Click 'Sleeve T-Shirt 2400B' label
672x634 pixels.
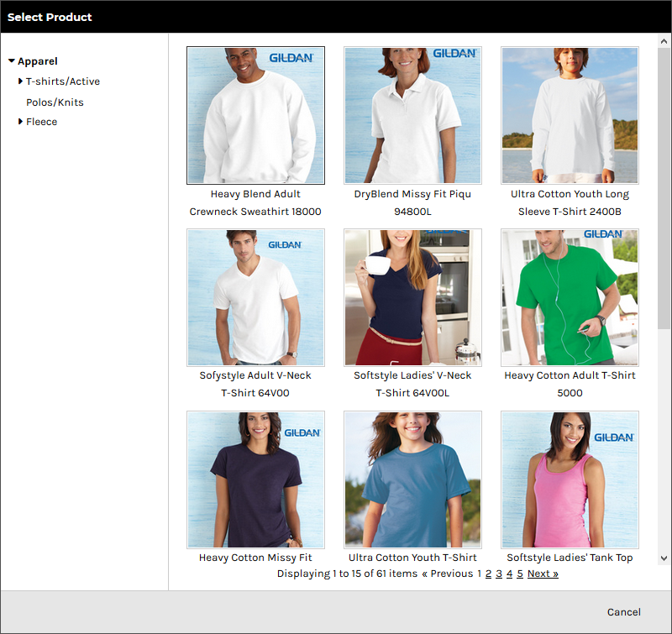(x=570, y=211)
